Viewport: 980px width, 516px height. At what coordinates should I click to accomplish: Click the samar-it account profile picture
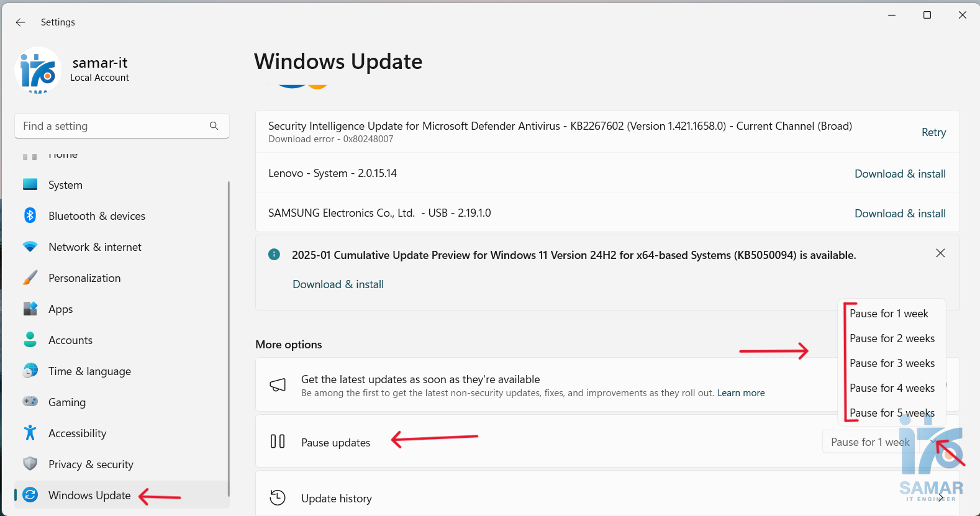[x=38, y=71]
